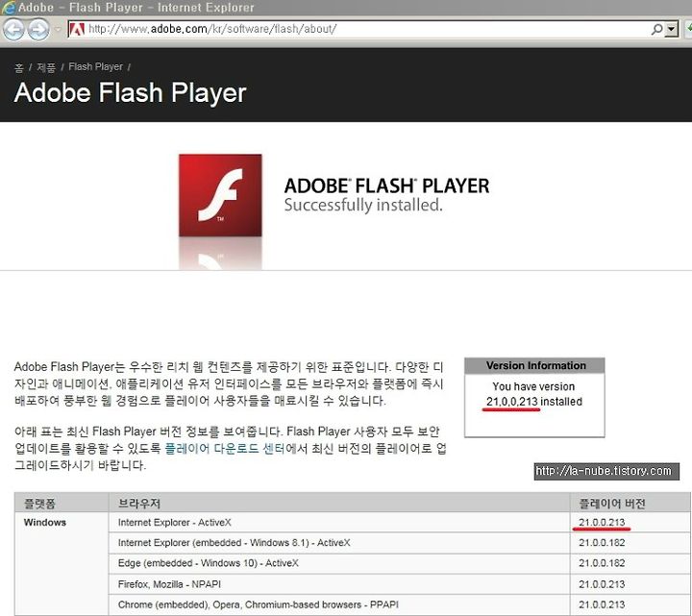The image size is (692, 616).
Task: Open the 홈 breadcrumb link
Action: point(18,67)
